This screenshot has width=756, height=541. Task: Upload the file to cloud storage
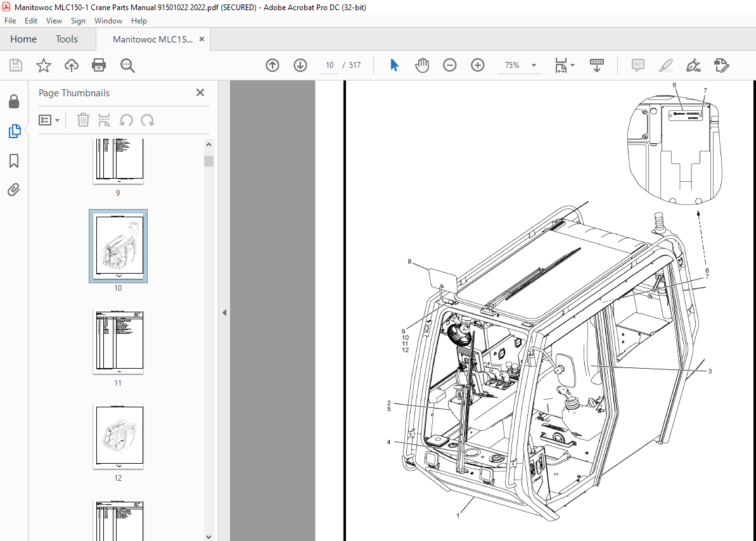click(x=72, y=65)
